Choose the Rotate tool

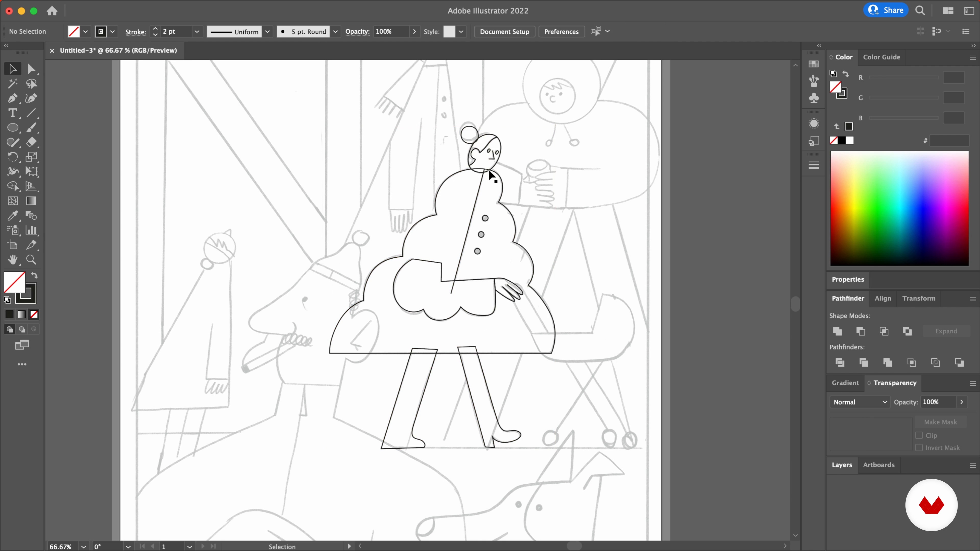point(13,157)
